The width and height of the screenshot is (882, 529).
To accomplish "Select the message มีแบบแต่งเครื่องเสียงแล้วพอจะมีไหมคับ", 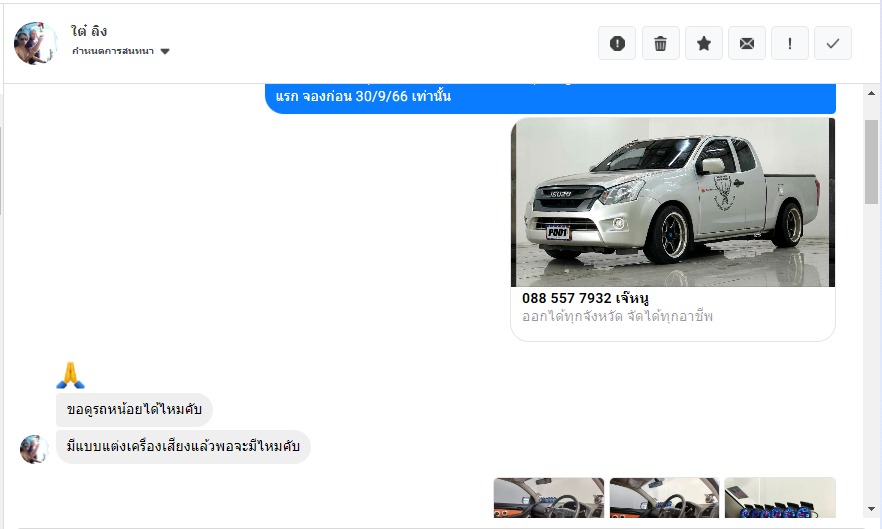I will point(183,447).
